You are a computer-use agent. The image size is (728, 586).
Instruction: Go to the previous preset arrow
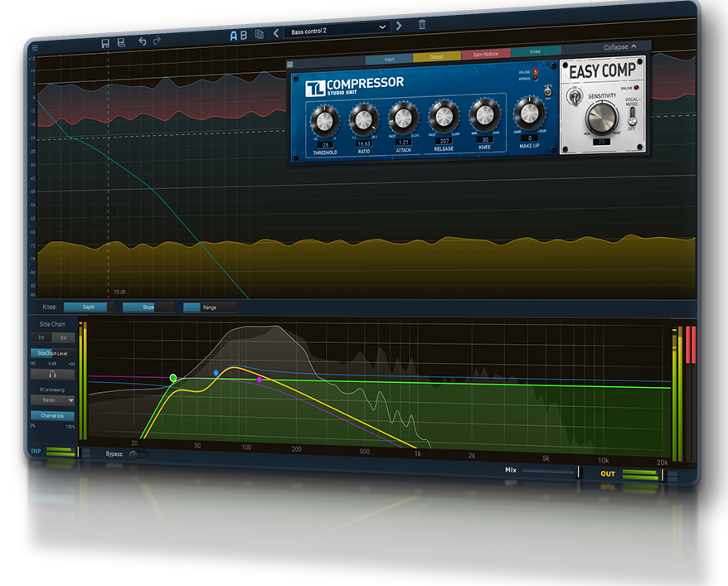point(276,34)
